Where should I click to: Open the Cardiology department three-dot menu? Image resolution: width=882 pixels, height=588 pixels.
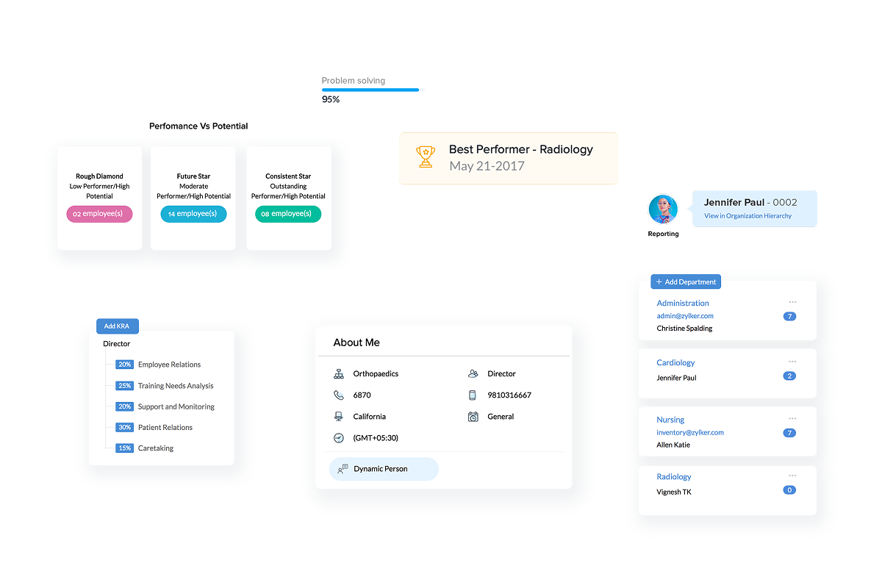point(792,362)
